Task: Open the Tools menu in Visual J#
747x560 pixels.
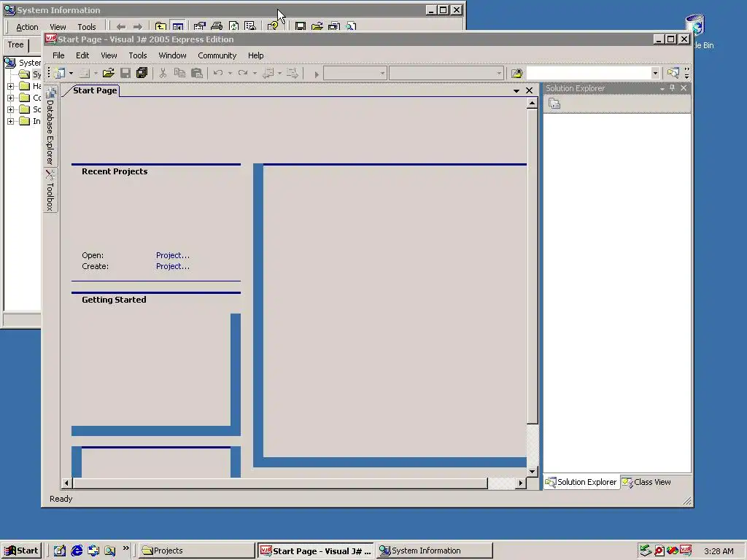Action: pos(138,55)
